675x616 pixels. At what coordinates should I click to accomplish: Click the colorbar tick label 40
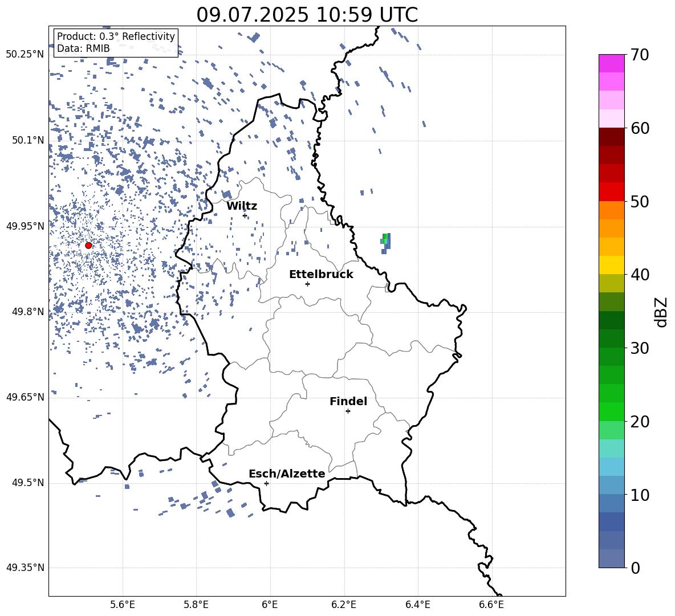640,275
